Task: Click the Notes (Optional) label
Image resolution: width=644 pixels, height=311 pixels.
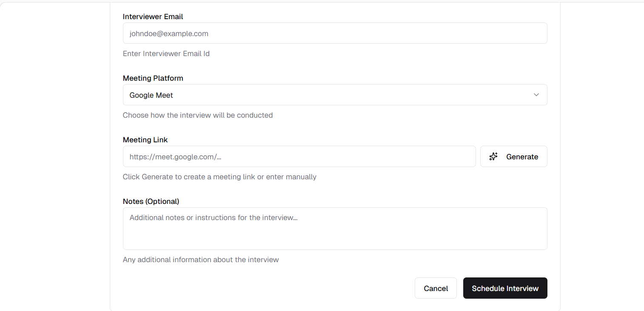Action: 151,201
